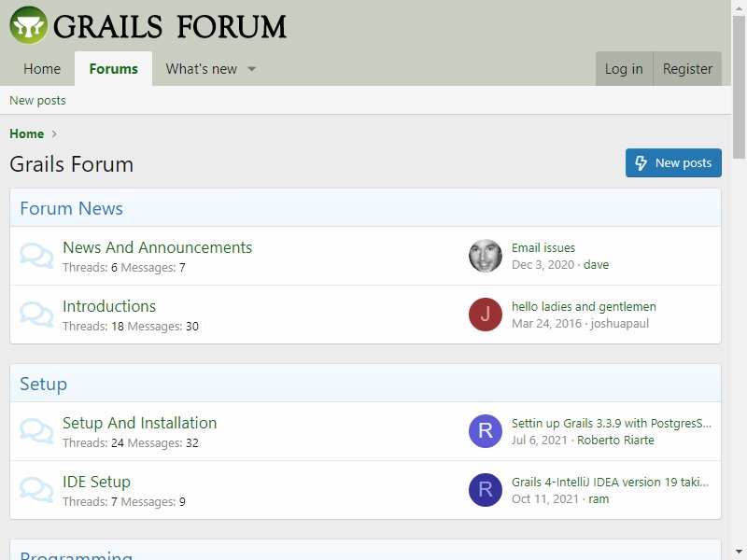Click the blue New posts button
The width and height of the screenshot is (747, 560).
coord(673,162)
